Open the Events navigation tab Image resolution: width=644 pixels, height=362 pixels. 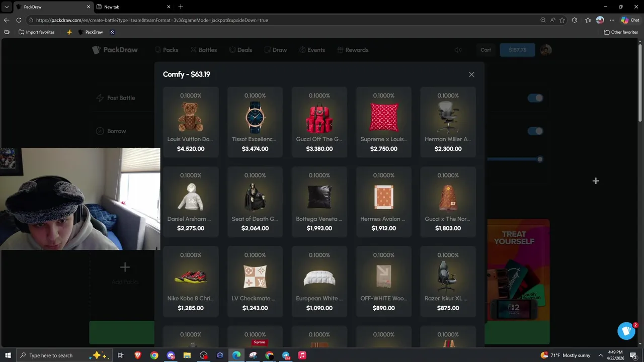312,50
